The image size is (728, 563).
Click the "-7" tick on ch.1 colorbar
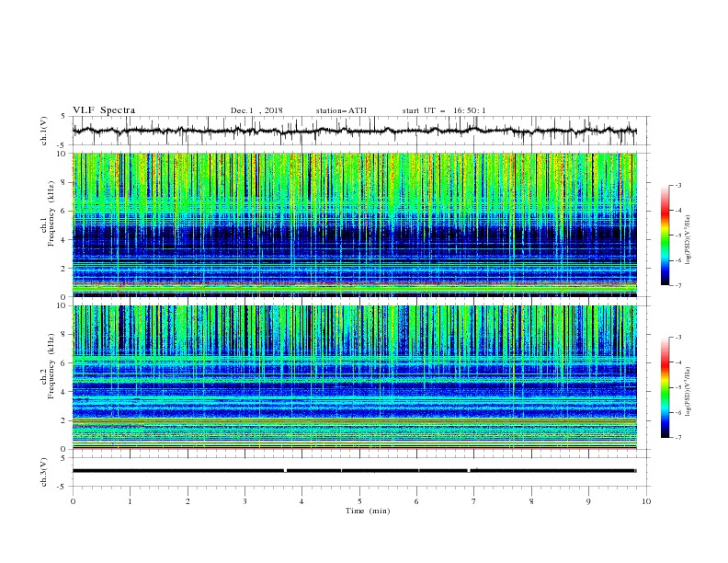[678, 285]
